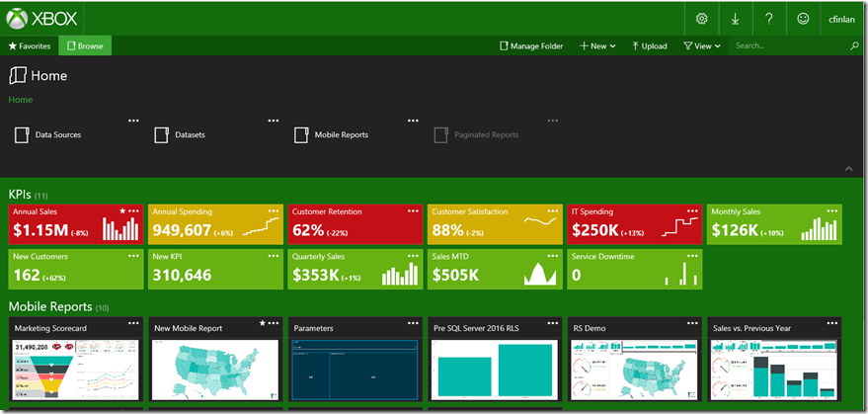Open the Marketing Scorecard report thumbnail
868x414 pixels.
coord(76,370)
